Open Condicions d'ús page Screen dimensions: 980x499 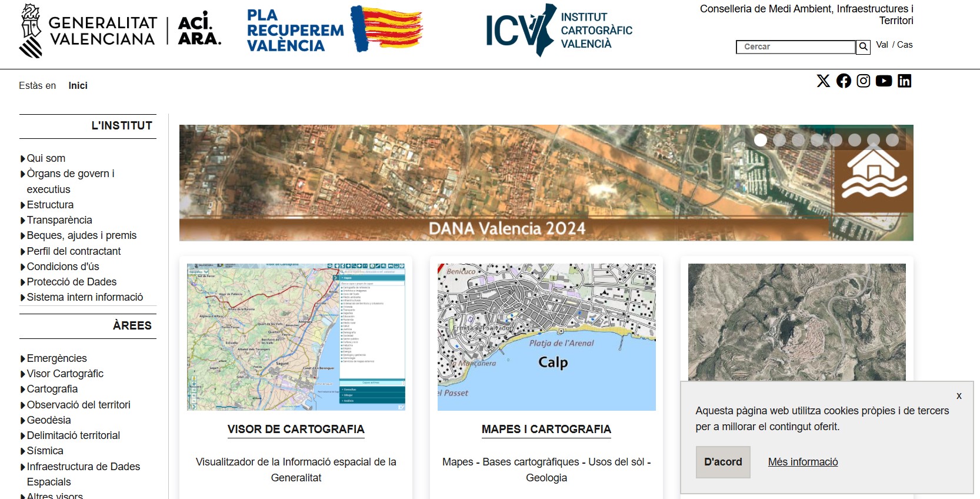pyautogui.click(x=63, y=267)
